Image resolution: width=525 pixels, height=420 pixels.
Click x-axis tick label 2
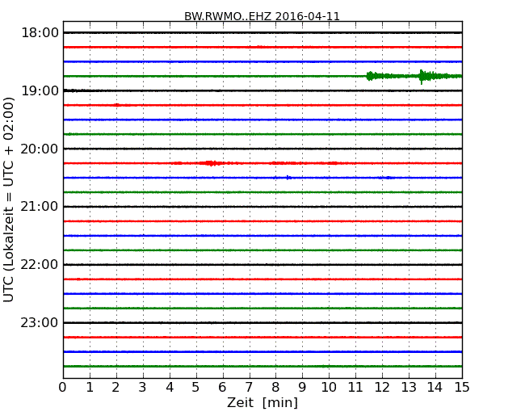(116, 388)
